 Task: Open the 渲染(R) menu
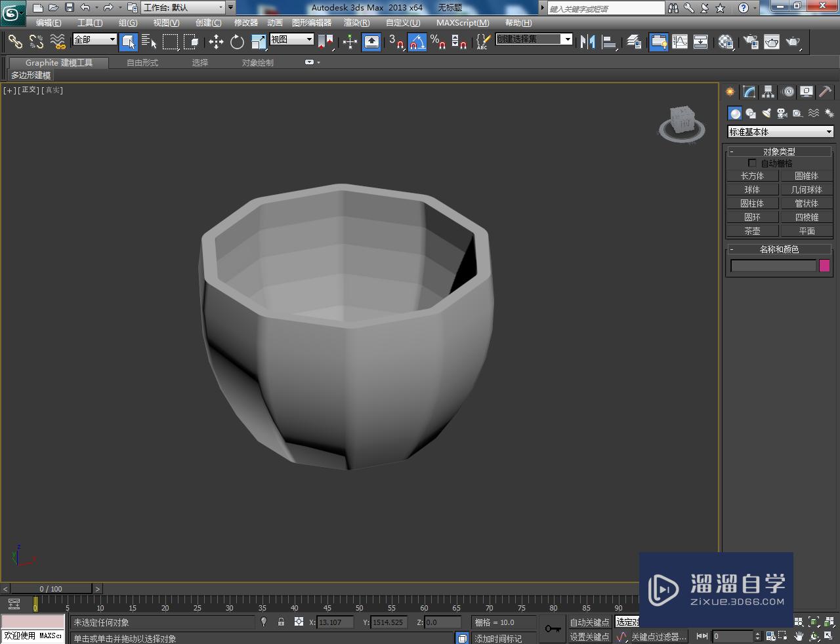[356, 22]
